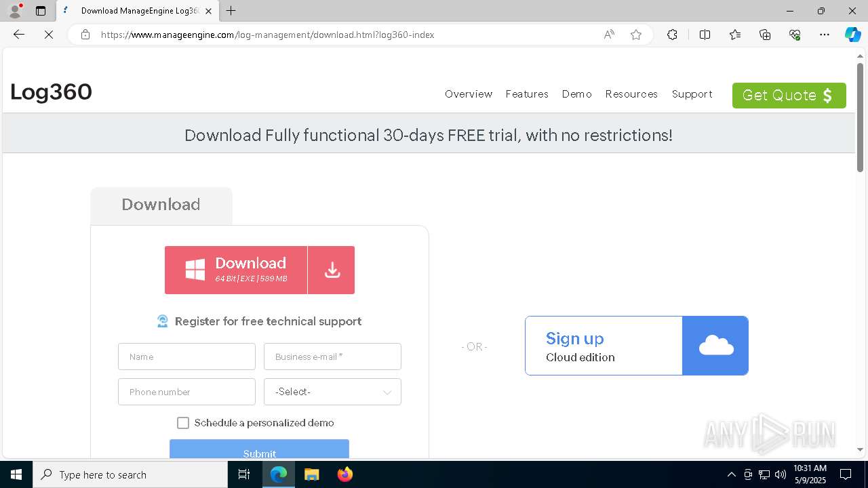
Task: Add page to favorites star icon
Action: point(636,35)
